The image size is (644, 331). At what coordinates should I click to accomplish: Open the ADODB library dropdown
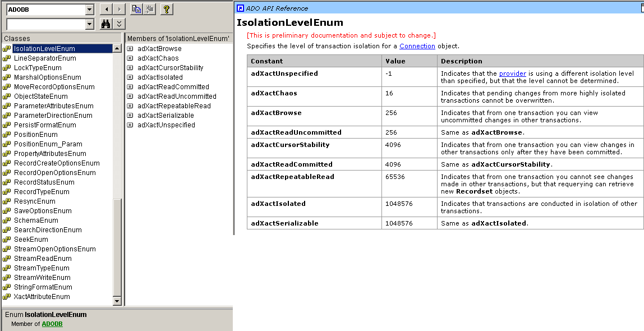[x=90, y=10]
